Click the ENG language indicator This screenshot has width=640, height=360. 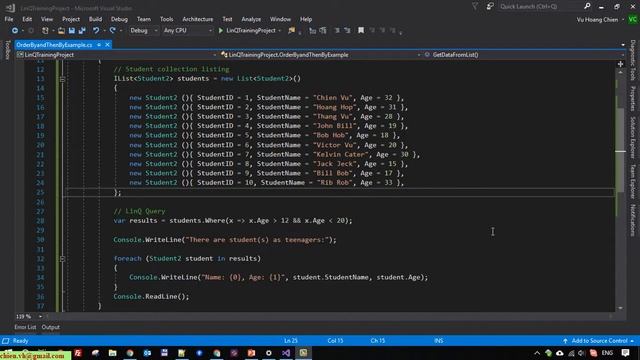(x=607, y=353)
